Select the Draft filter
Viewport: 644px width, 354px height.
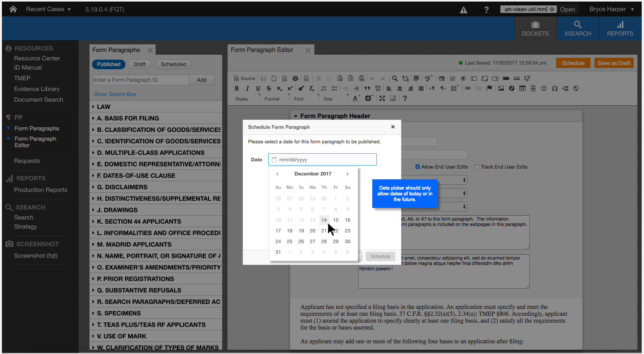click(x=140, y=64)
